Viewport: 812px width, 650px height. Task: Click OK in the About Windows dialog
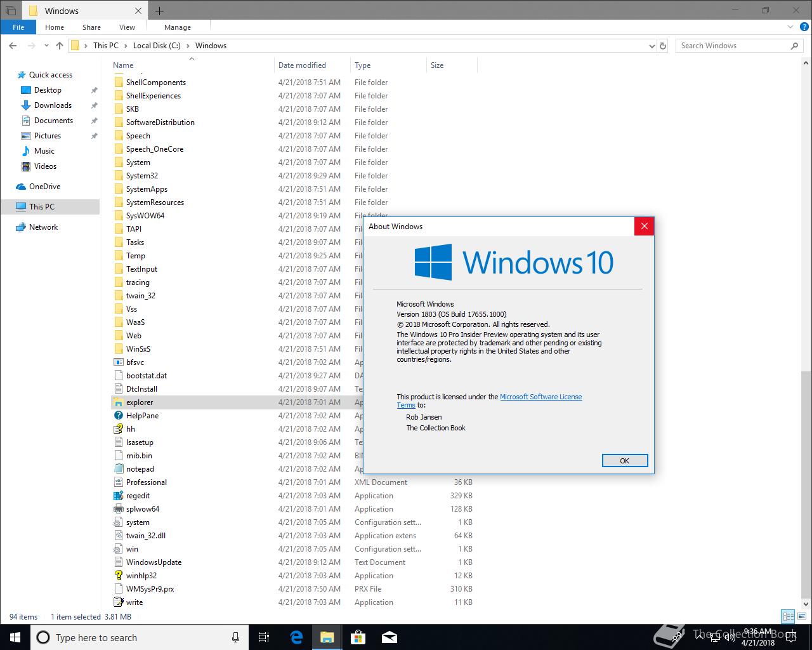pyautogui.click(x=625, y=461)
